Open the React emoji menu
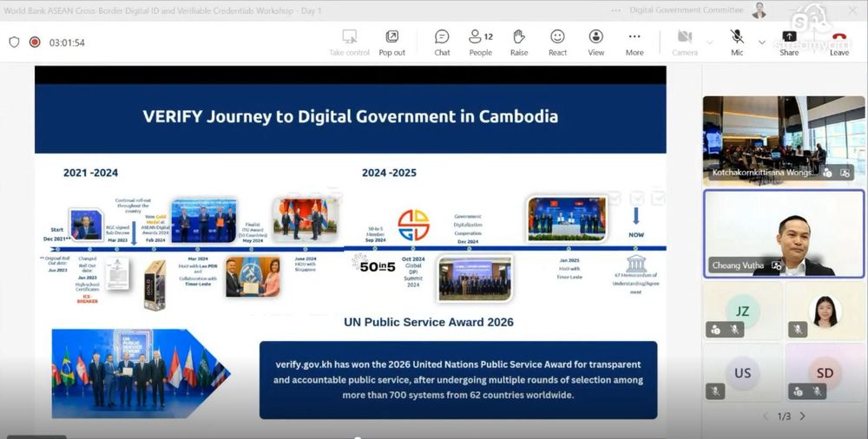Image resolution: width=868 pixels, height=439 pixels. (x=557, y=43)
